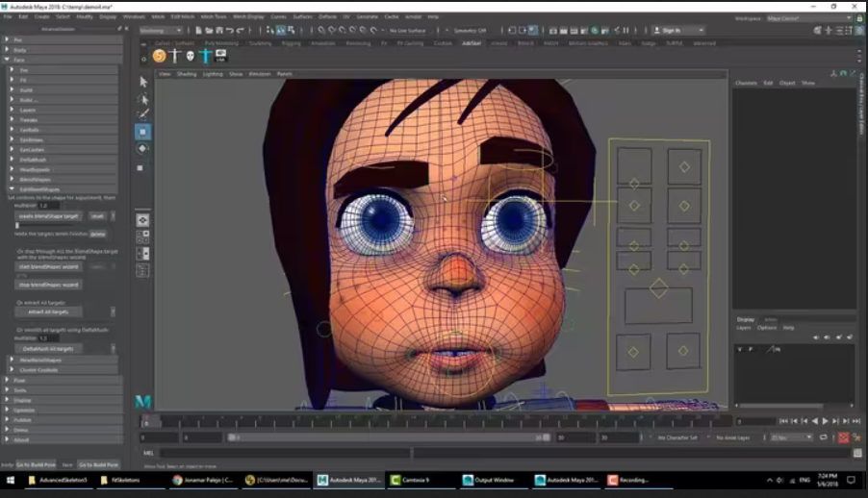The width and height of the screenshot is (868, 498).
Task: Select the Lasso select tool
Action: tap(143, 99)
